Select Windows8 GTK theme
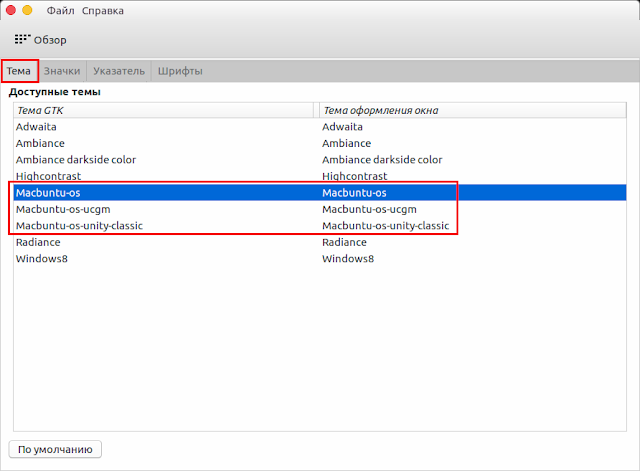The width and height of the screenshot is (640, 471). coord(42,259)
